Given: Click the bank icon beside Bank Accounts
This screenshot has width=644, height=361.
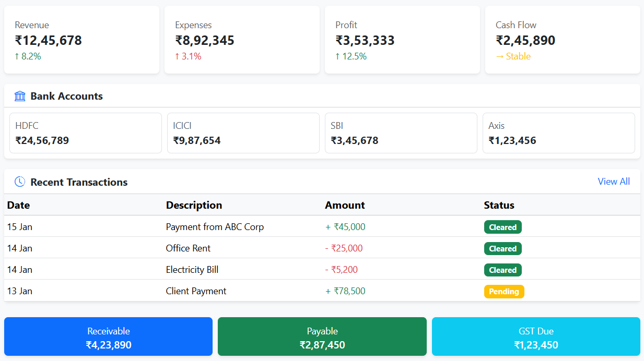Looking at the screenshot, I should click(x=20, y=96).
